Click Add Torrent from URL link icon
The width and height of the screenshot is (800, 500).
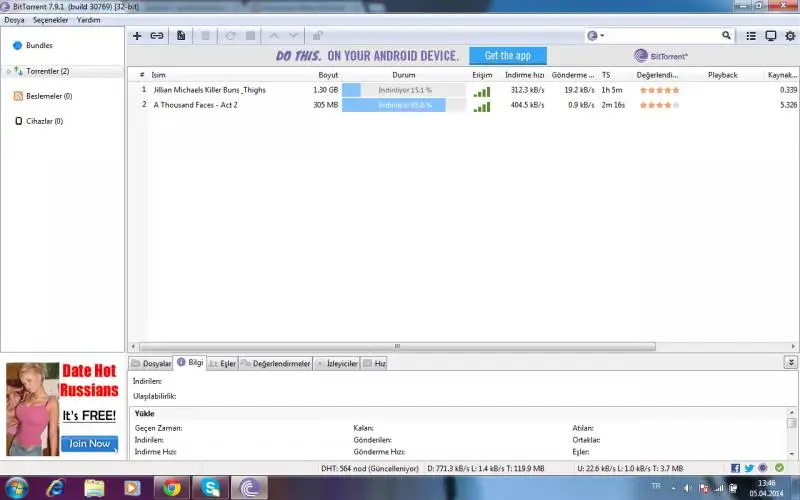pyautogui.click(x=157, y=36)
